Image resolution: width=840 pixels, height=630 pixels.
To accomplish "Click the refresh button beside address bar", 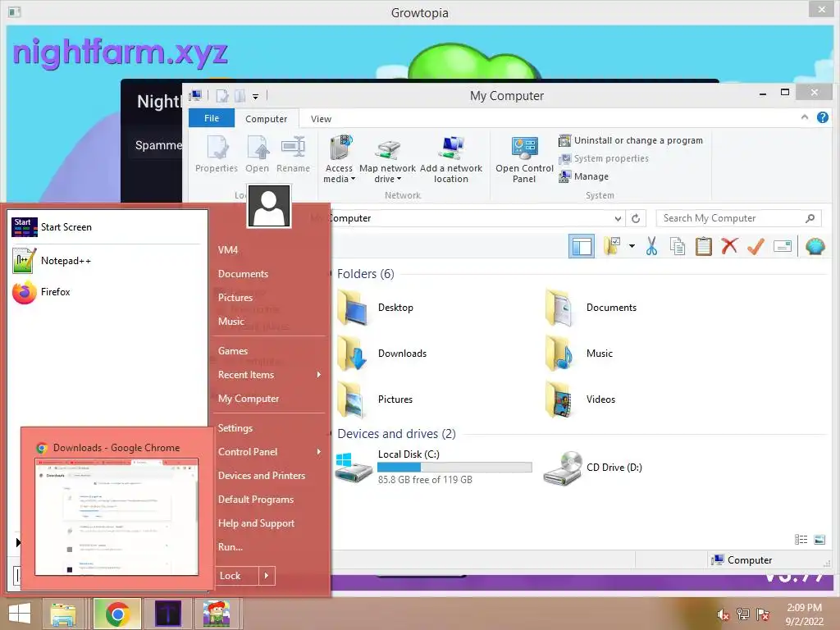I will pos(636,218).
